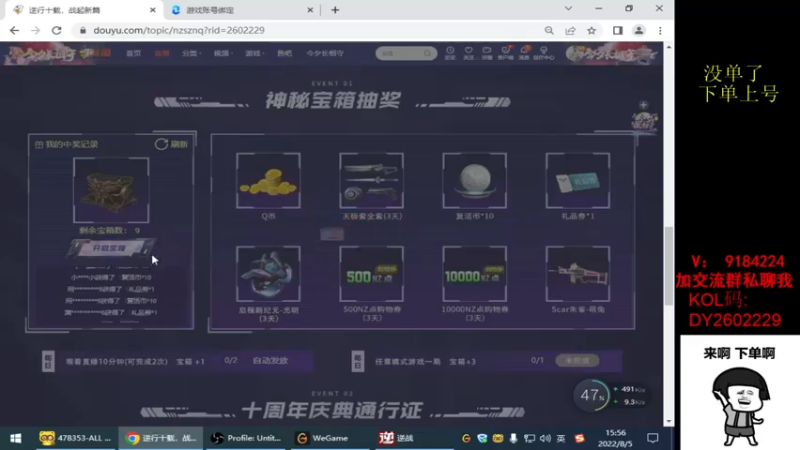Open the history clock icon
This screenshot has height=450, width=800.
450,53
